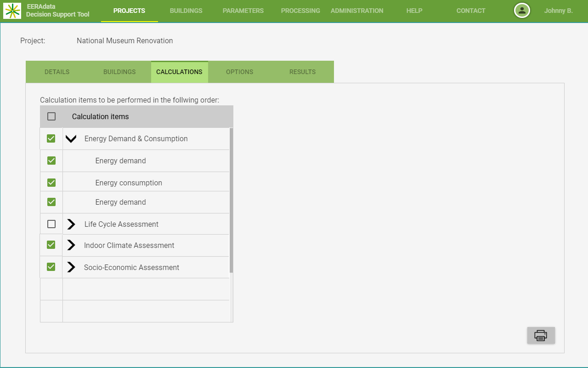Click the Johnny B. username link
Image resolution: width=588 pixels, height=368 pixels.
[558, 11]
